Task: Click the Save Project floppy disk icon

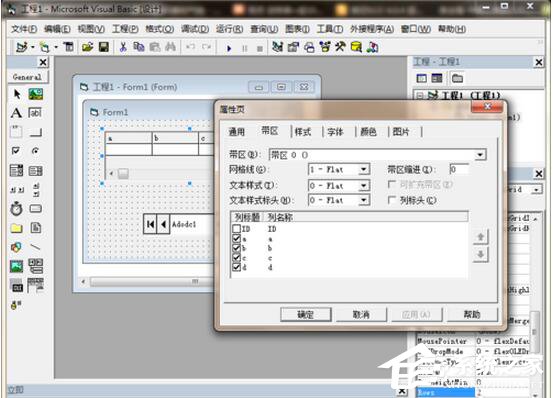Action: (104, 47)
